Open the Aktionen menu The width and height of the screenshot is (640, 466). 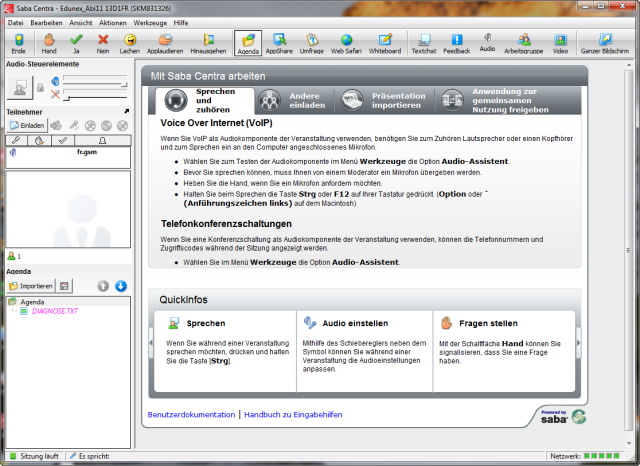click(113, 23)
